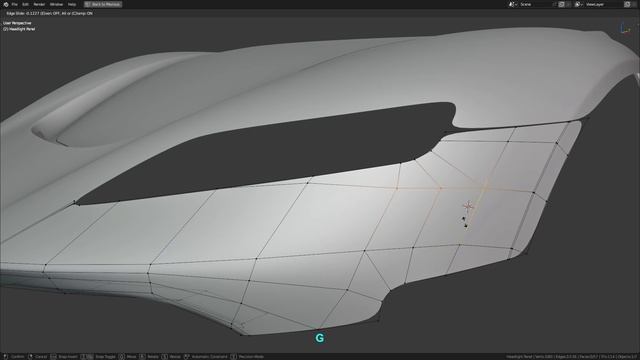Click the scene statistics text in status bar
Screen dimensions: 640x360
tap(572, 357)
